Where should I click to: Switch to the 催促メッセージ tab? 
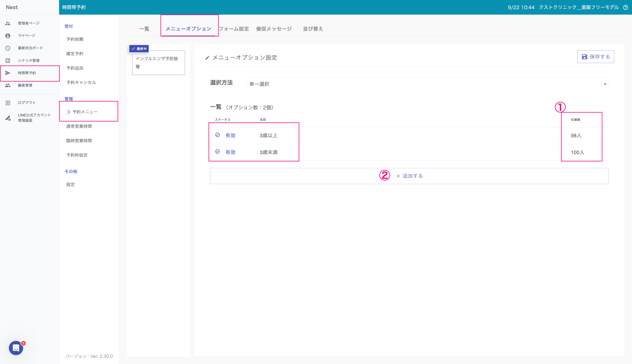click(274, 29)
